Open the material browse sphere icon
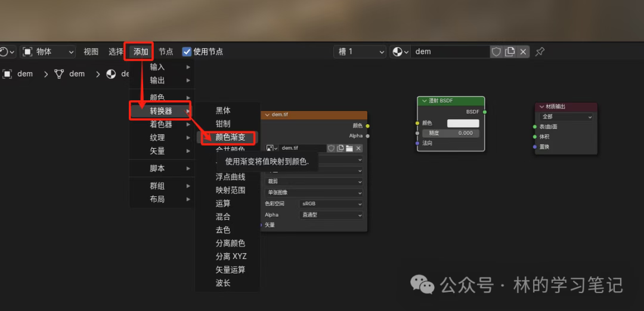Image resolution: width=644 pixels, height=311 pixels. click(400, 52)
